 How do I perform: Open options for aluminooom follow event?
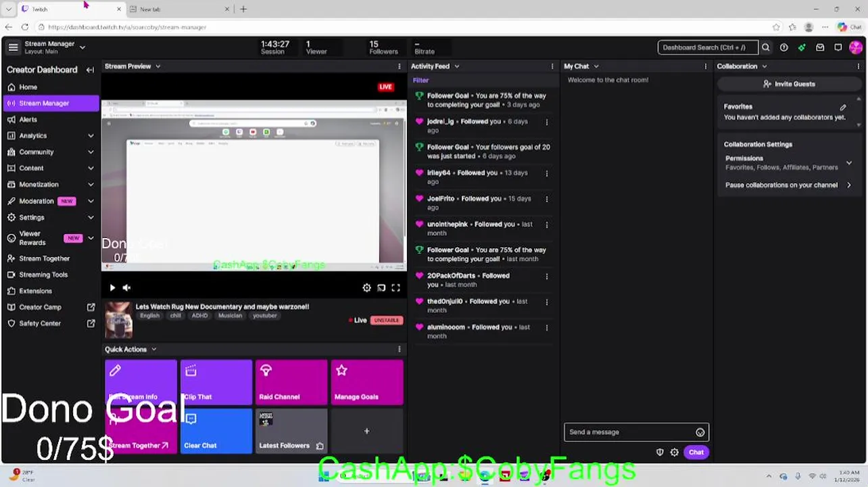tap(547, 327)
